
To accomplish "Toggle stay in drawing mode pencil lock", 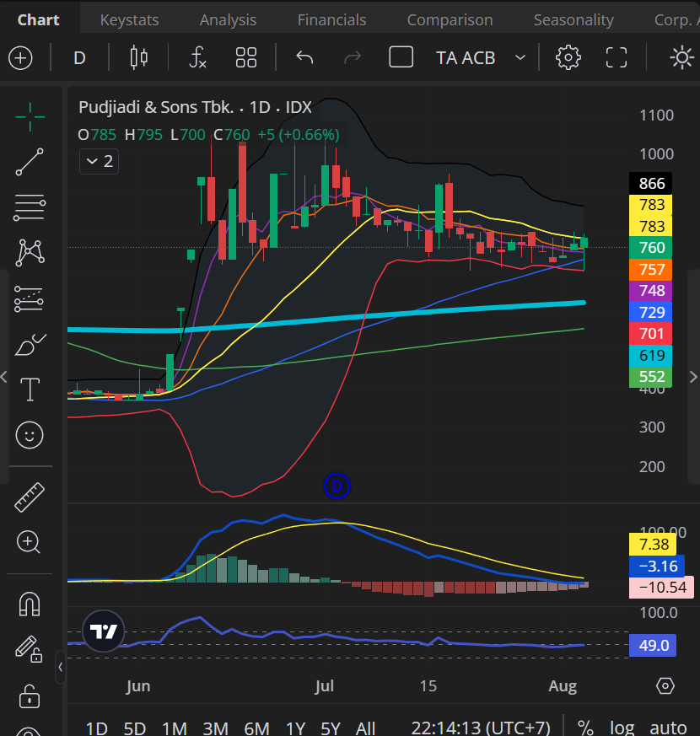I will [30, 649].
